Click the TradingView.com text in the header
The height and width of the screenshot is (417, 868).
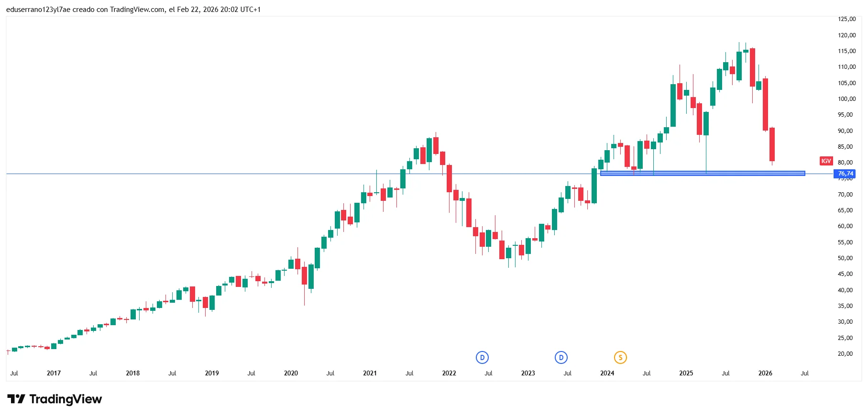[137, 10]
